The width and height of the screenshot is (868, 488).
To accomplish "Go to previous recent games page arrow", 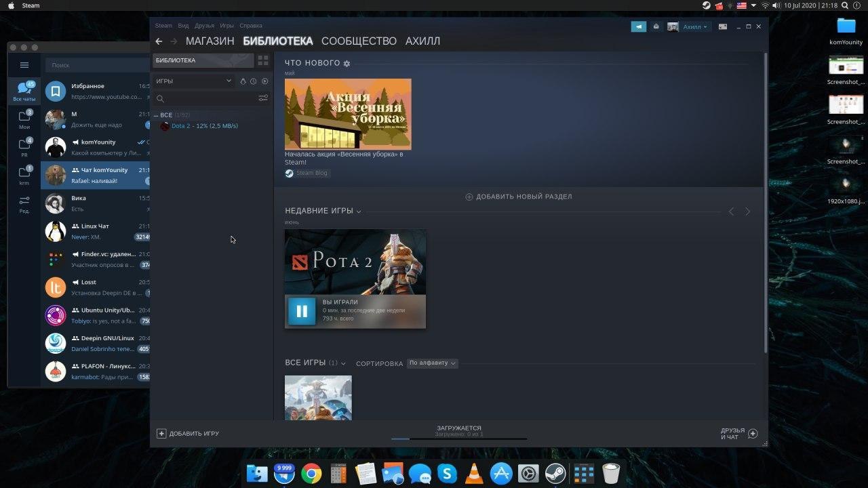I will 731,211.
